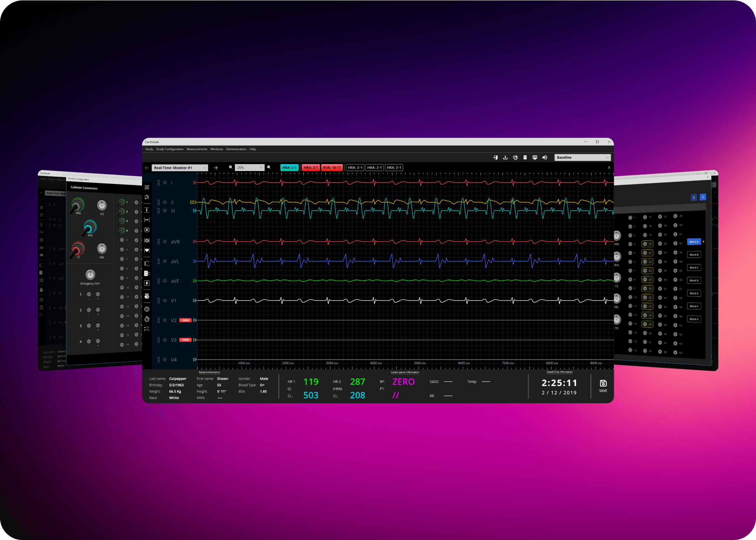This screenshot has height=540, width=756.
Task: Click the lightning bolt stimulation icon
Action: click(147, 283)
